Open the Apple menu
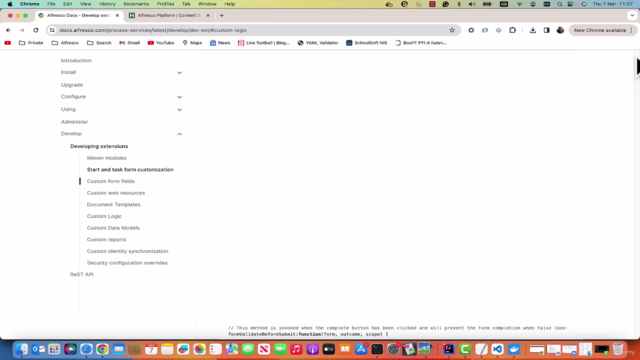 tap(10, 4)
